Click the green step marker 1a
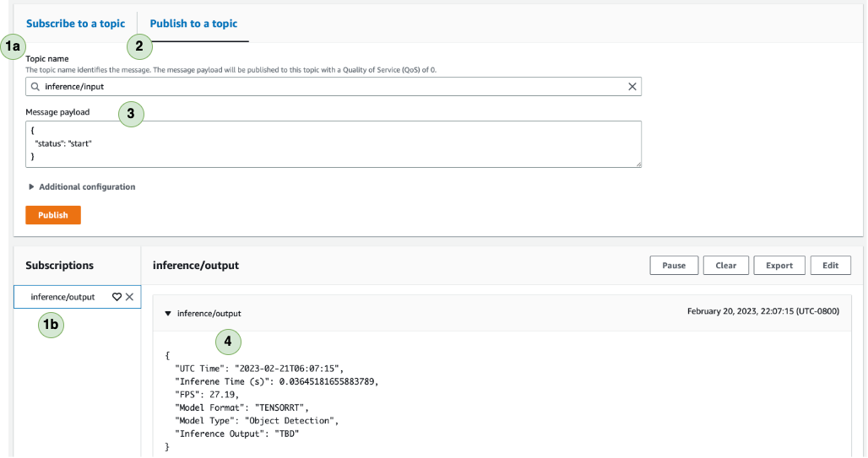Image resolution: width=868 pixels, height=458 pixels. (x=14, y=46)
